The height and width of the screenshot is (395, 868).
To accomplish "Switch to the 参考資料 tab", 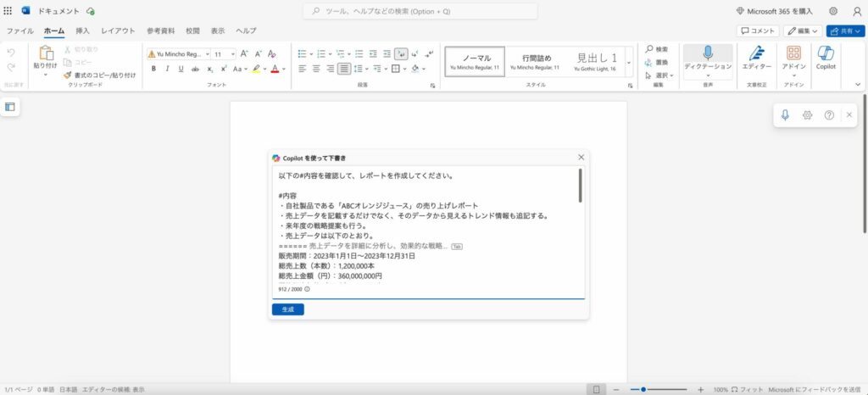I will (x=160, y=31).
